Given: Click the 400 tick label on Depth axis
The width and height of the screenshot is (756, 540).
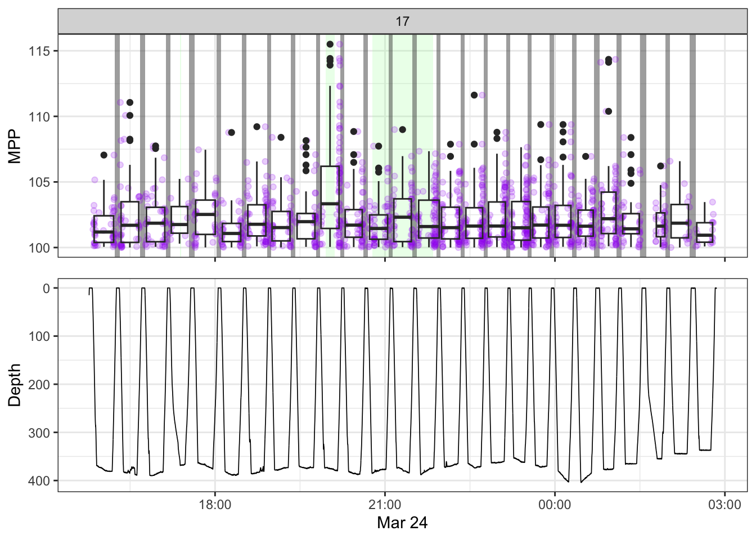Looking at the screenshot, I should click(x=39, y=481).
